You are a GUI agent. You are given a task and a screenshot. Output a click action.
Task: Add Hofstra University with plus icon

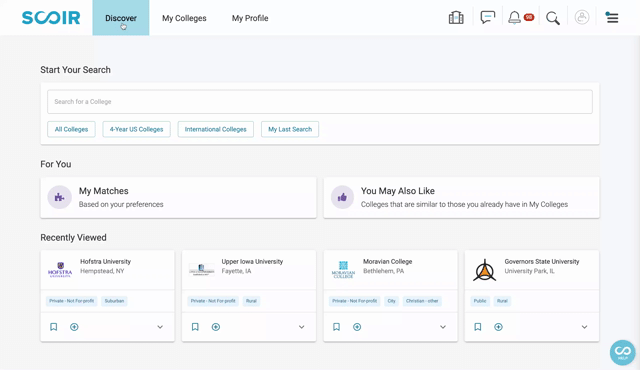[74, 327]
